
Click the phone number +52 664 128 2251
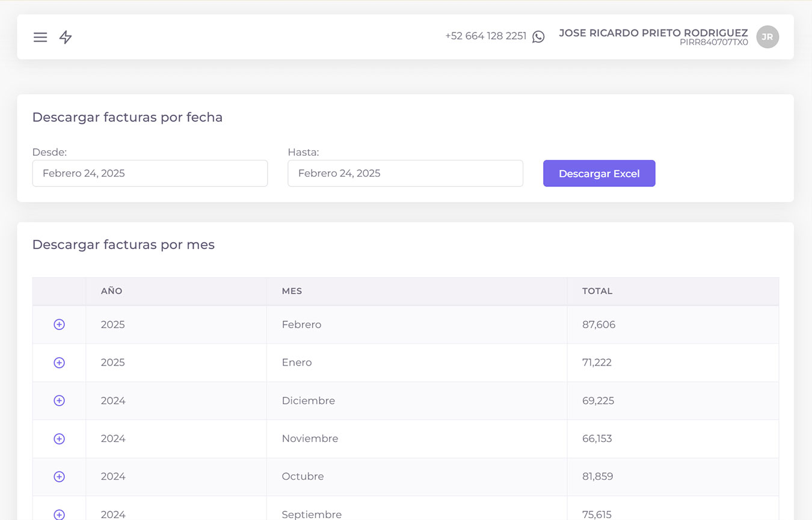point(485,36)
